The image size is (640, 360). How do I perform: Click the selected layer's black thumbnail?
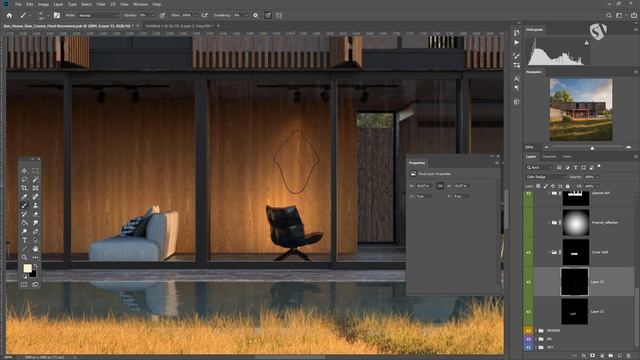pyautogui.click(x=574, y=282)
